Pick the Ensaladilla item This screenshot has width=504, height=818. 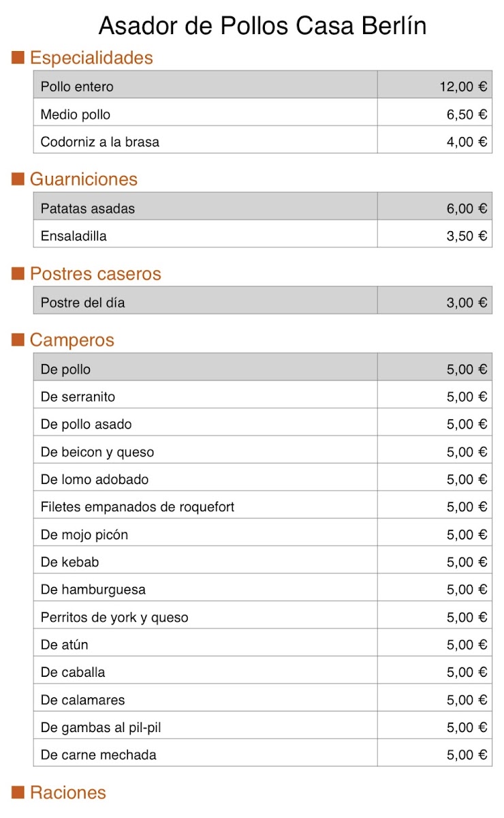click(263, 236)
